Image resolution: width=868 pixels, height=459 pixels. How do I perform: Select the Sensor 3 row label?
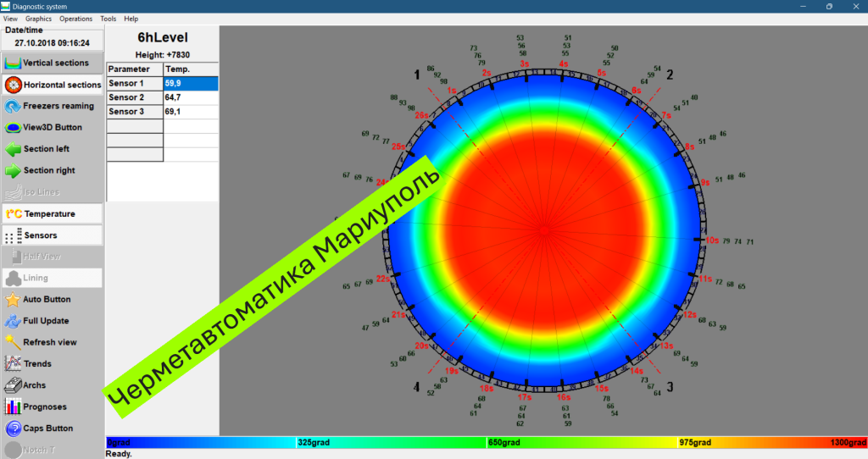click(135, 112)
